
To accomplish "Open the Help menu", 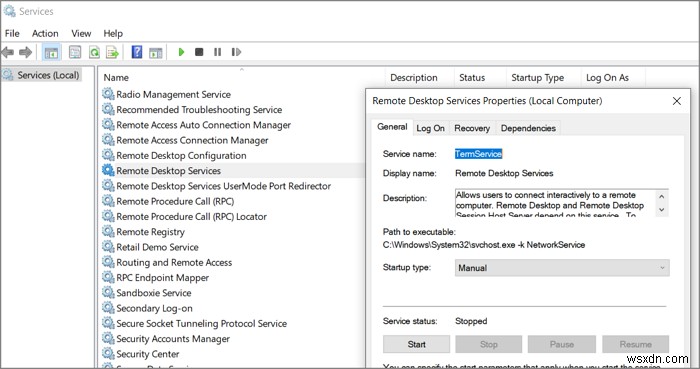I will click(113, 33).
